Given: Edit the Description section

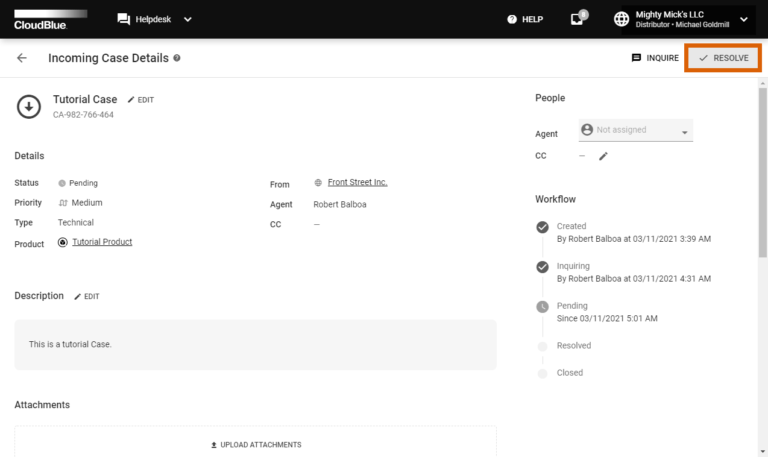Looking at the screenshot, I should [87, 296].
